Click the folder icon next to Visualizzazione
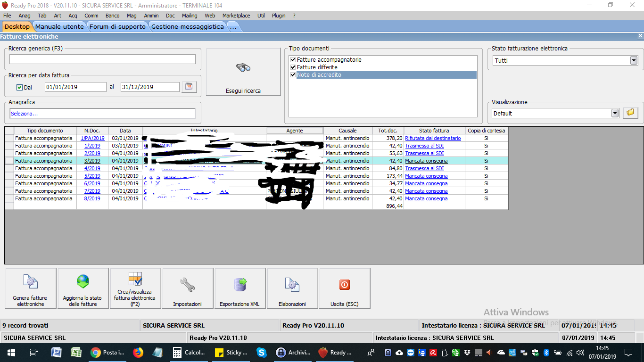Viewport: 644px width, 362px height. coord(630,113)
